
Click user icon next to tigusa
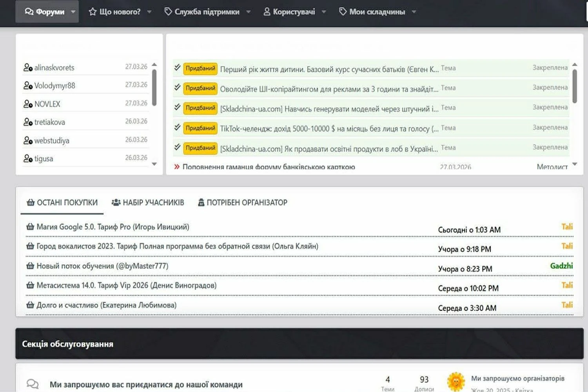pyautogui.click(x=27, y=158)
